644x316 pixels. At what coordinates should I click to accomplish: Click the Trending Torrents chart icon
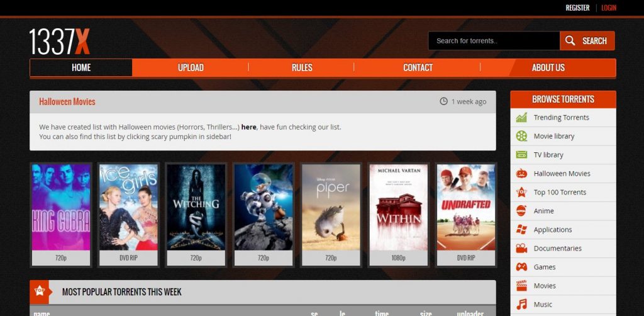click(521, 118)
